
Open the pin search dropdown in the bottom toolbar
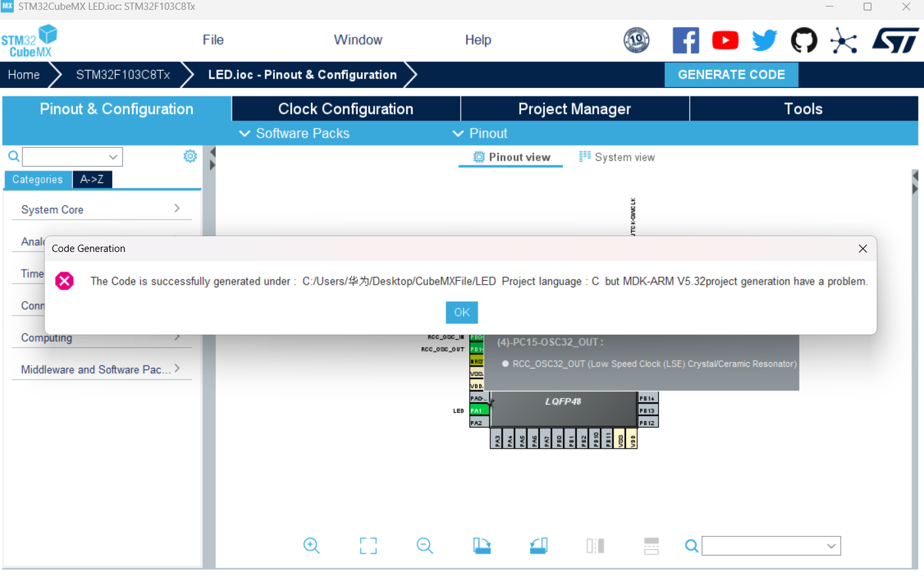pyautogui.click(x=771, y=546)
